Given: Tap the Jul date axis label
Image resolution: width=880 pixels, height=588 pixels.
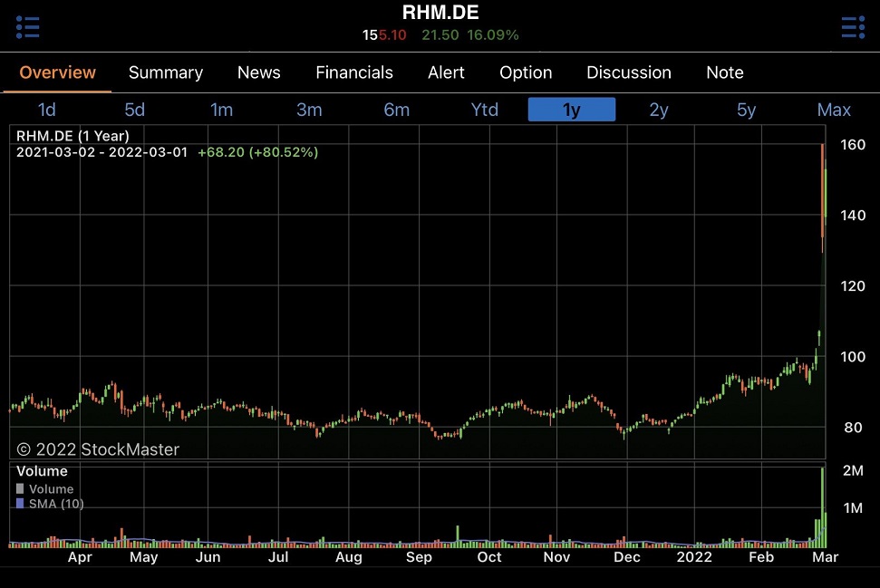Looking at the screenshot, I should point(278,557).
